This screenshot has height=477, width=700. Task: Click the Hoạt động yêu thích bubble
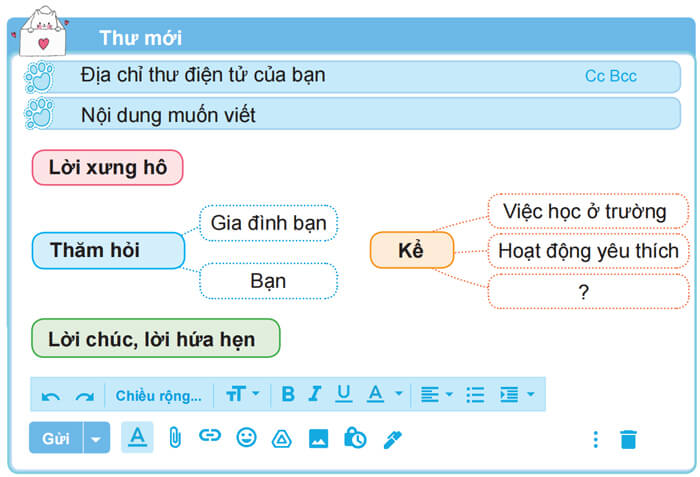point(588,251)
